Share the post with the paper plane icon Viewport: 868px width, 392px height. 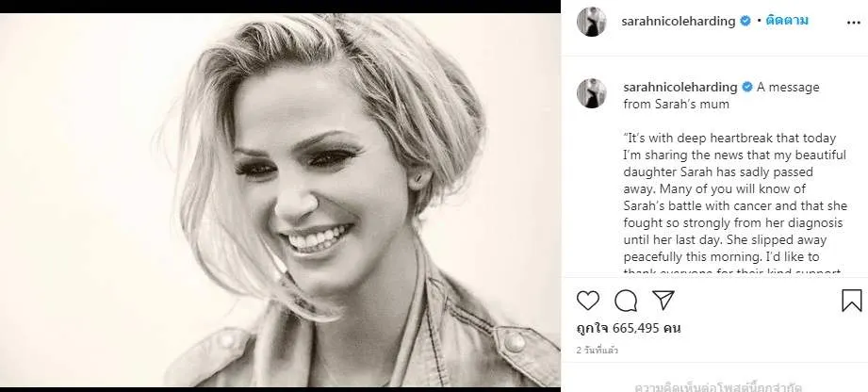(663, 300)
